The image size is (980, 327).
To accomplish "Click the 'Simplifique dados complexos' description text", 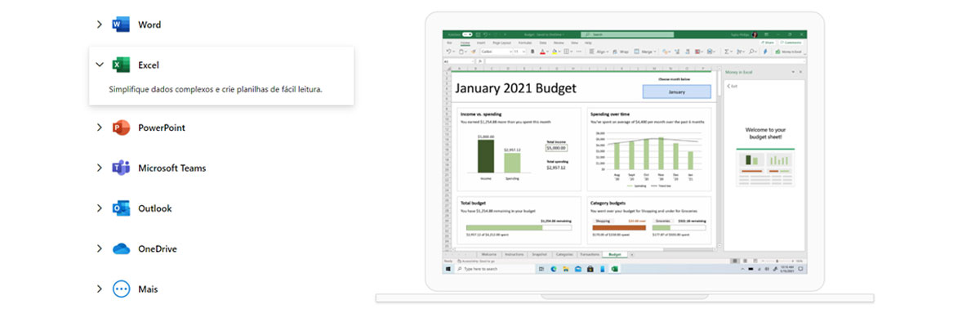I will click(x=216, y=89).
